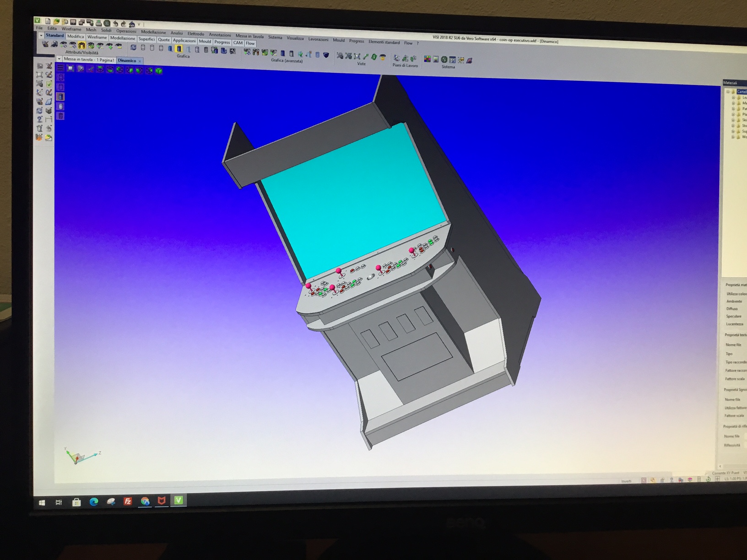Open the Solidi menu
747x560 pixels.
[x=106, y=30]
